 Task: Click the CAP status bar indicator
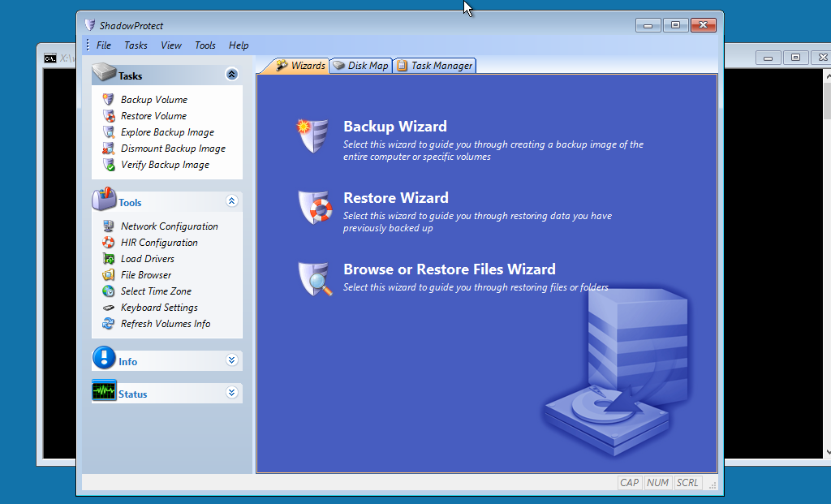click(629, 483)
